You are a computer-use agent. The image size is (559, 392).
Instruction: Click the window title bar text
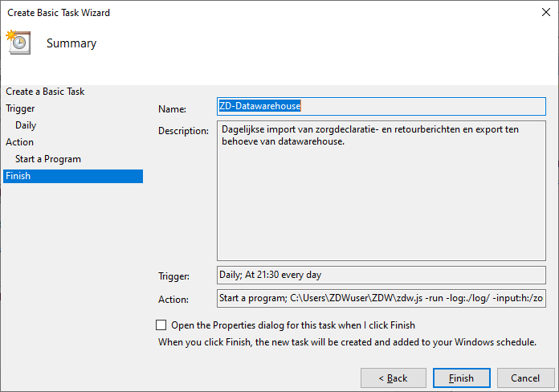[x=59, y=13]
